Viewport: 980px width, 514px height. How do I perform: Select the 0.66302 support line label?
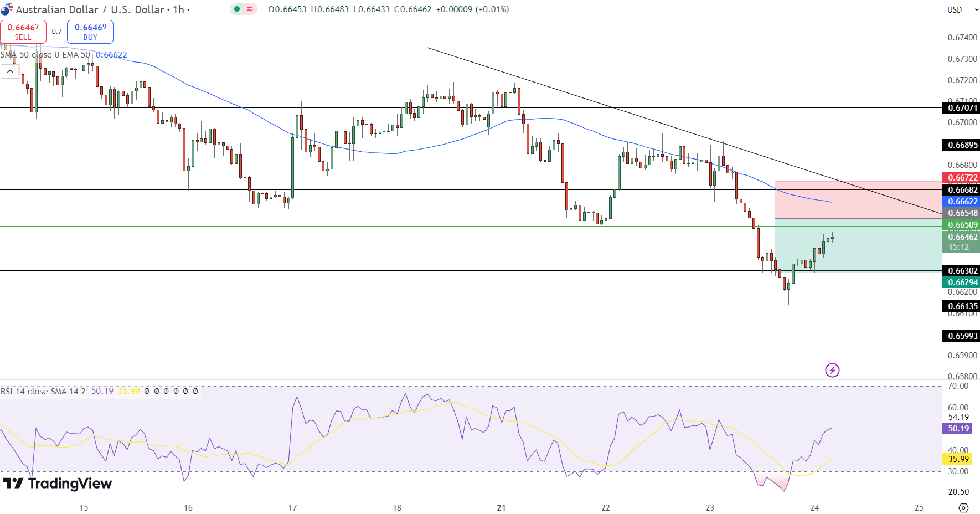(x=962, y=271)
